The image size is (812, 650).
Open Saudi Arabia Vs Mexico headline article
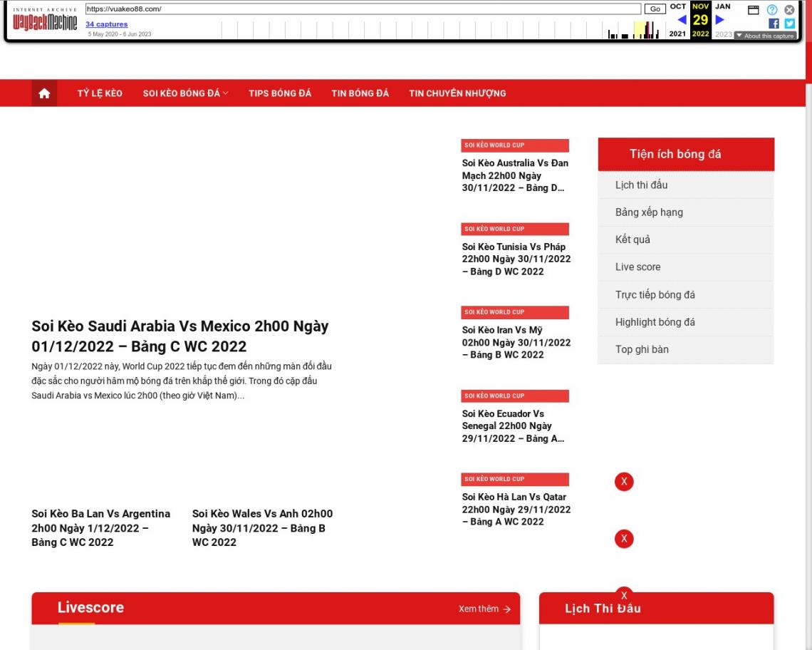[x=179, y=336]
